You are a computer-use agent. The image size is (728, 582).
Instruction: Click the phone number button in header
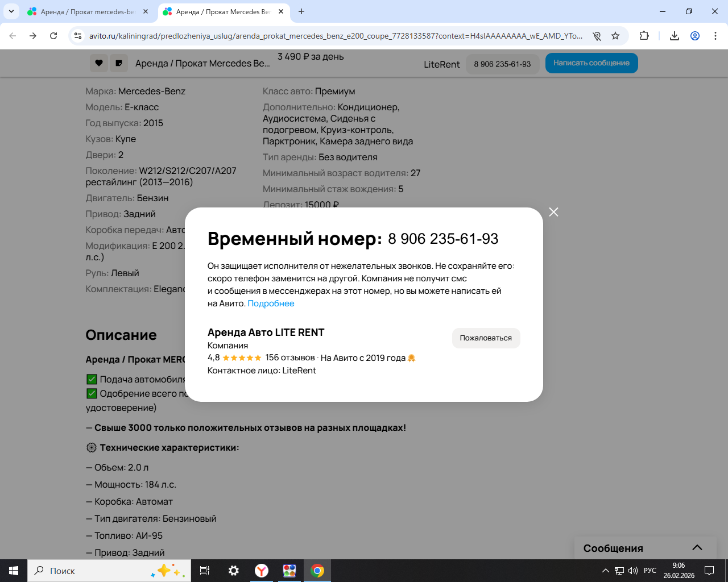502,64
